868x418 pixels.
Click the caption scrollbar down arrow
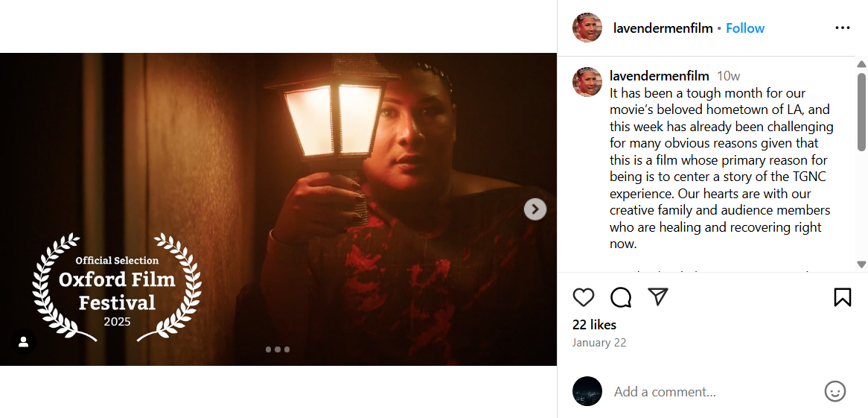tap(861, 265)
